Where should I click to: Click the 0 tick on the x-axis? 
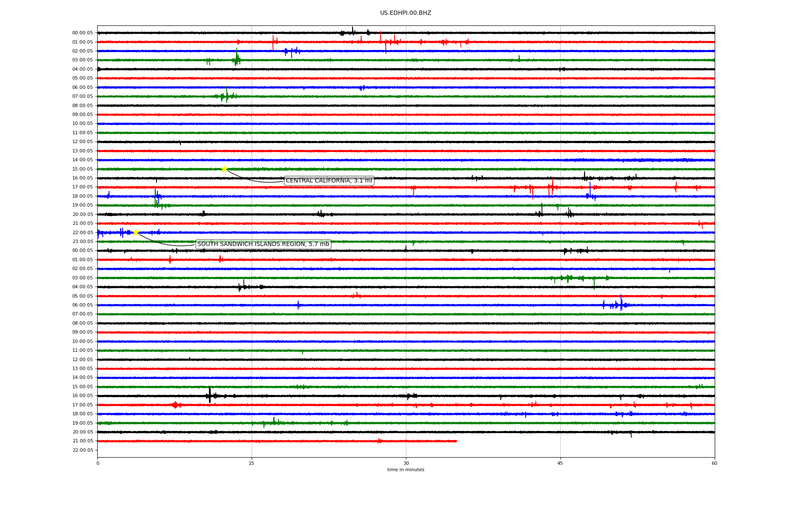(x=98, y=463)
